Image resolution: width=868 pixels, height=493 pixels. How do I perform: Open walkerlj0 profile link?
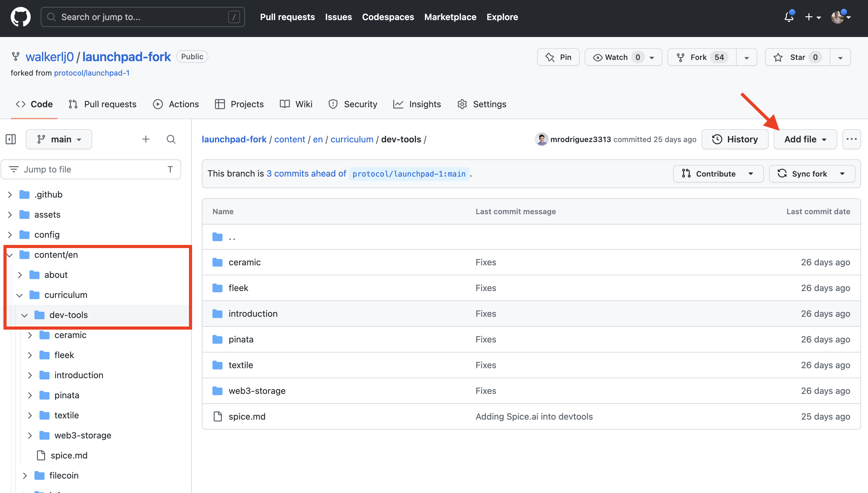[50, 57]
